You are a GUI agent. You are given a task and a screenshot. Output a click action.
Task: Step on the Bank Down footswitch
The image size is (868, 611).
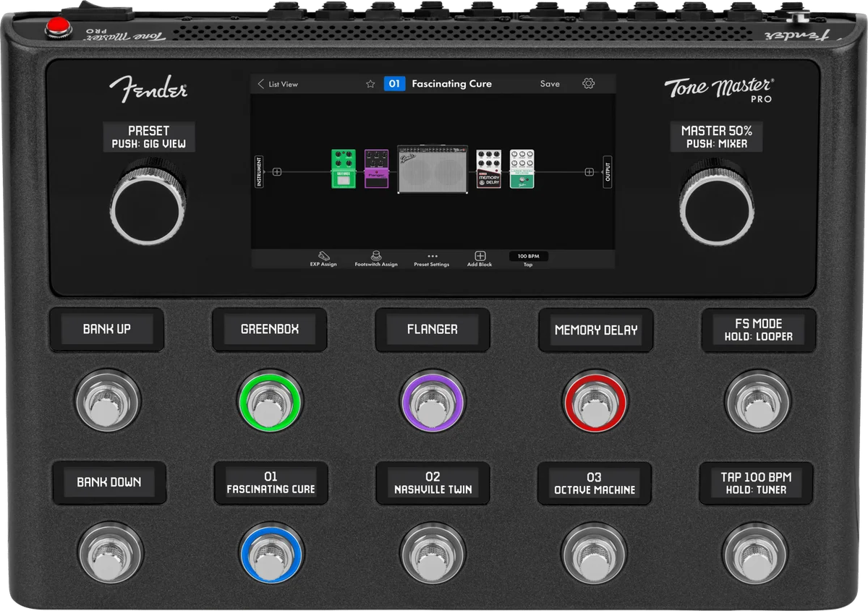(x=110, y=554)
